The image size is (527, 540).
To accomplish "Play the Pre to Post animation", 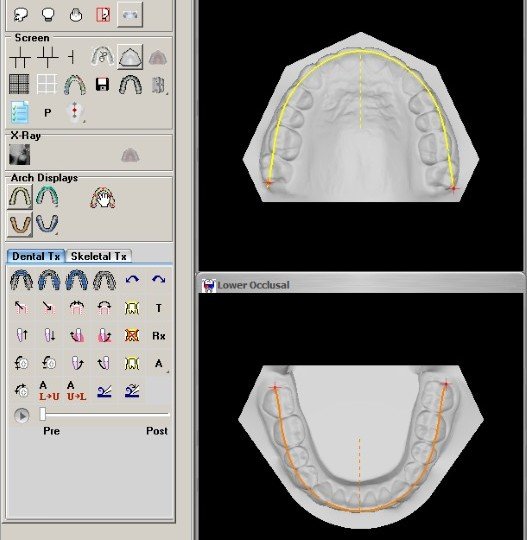I will click(22, 416).
